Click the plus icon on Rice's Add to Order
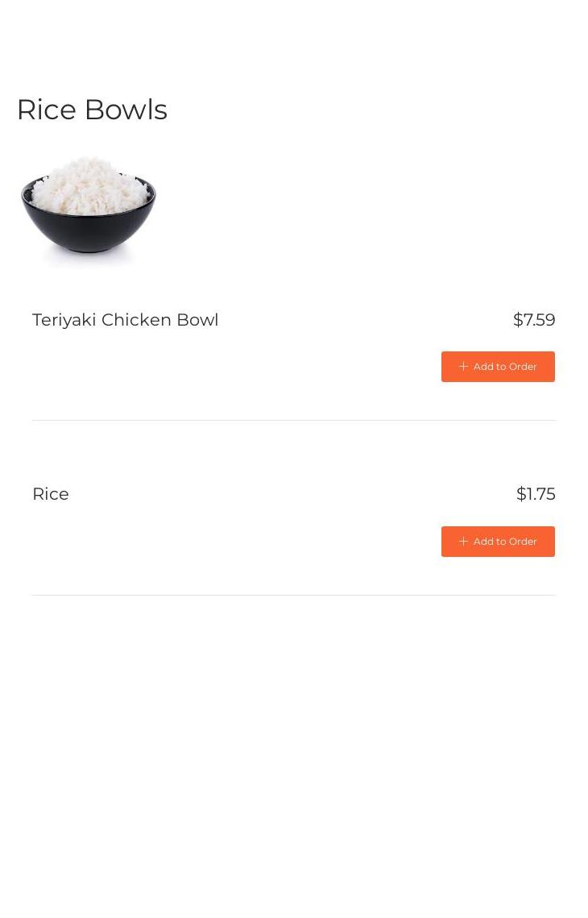The image size is (588, 918). click(x=463, y=542)
